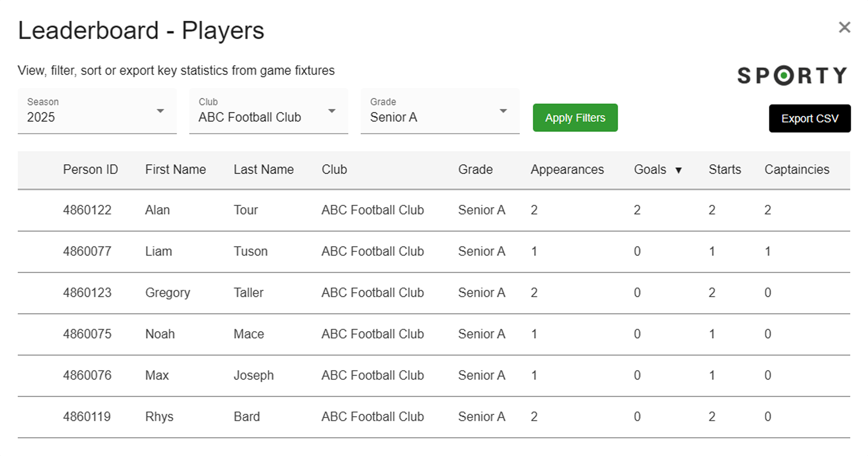Viewport: 868px width, 456px height.
Task: Close the Leaderboard dialog with X icon
Action: [844, 27]
